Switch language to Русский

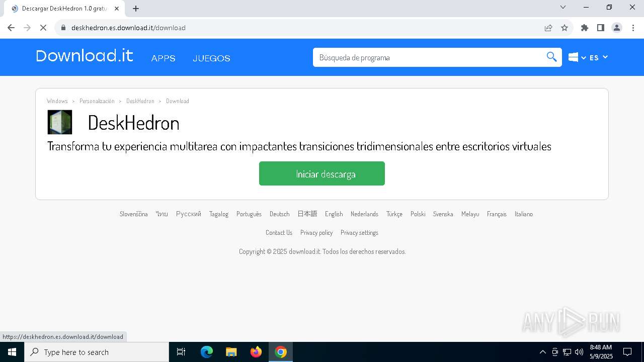pyautogui.click(x=189, y=214)
